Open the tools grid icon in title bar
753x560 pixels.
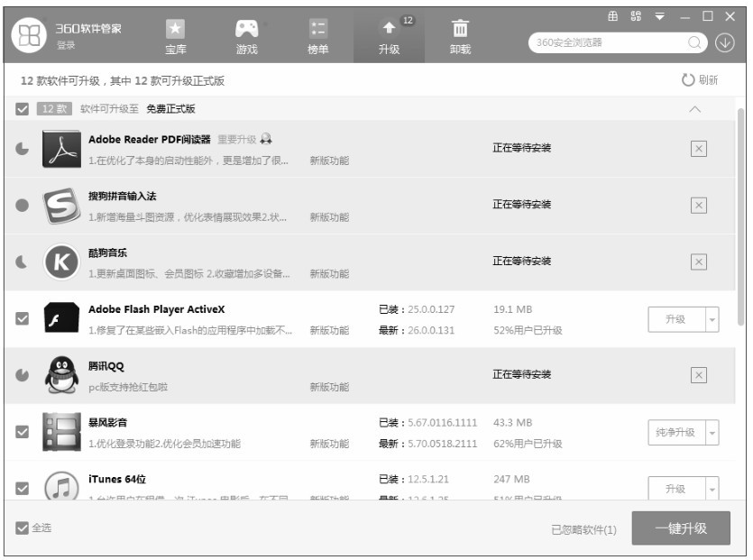click(x=636, y=16)
